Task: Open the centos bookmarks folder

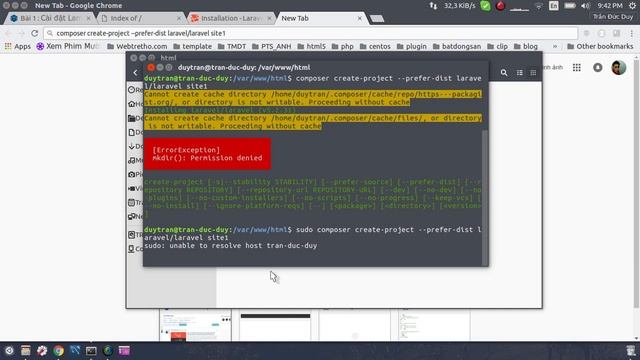Action: pyautogui.click(x=375, y=47)
